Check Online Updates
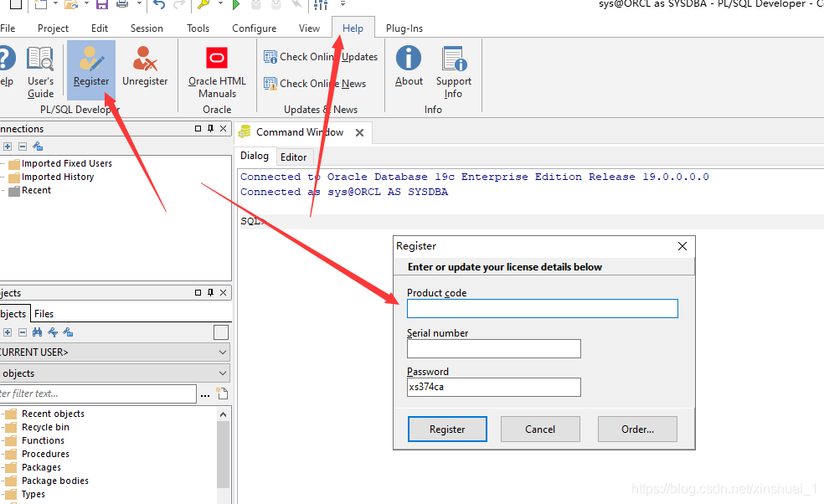Viewport: 824px width, 504px height. [321, 57]
